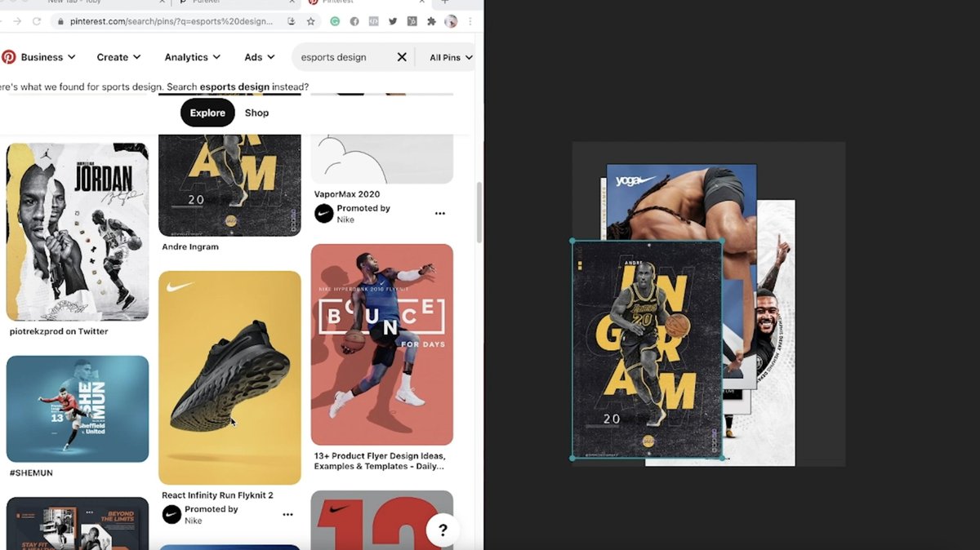Switch to the Explore tab
The width and height of the screenshot is (980, 550).
point(207,113)
